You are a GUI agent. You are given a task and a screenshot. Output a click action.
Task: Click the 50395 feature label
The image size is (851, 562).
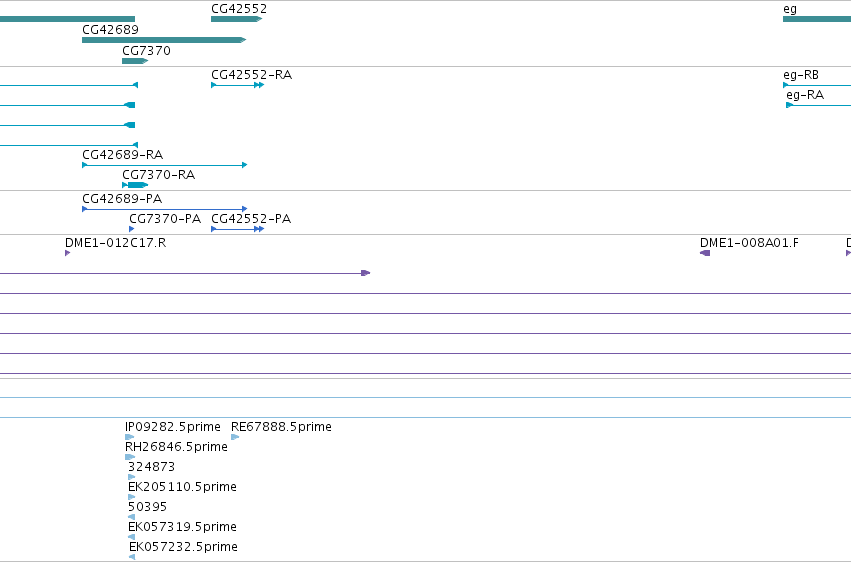click(148, 507)
